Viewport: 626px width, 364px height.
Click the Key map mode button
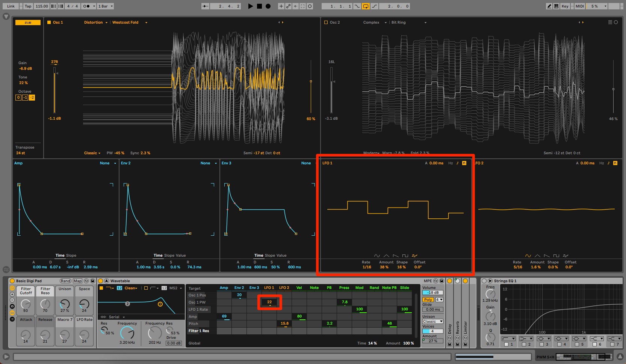point(565,6)
